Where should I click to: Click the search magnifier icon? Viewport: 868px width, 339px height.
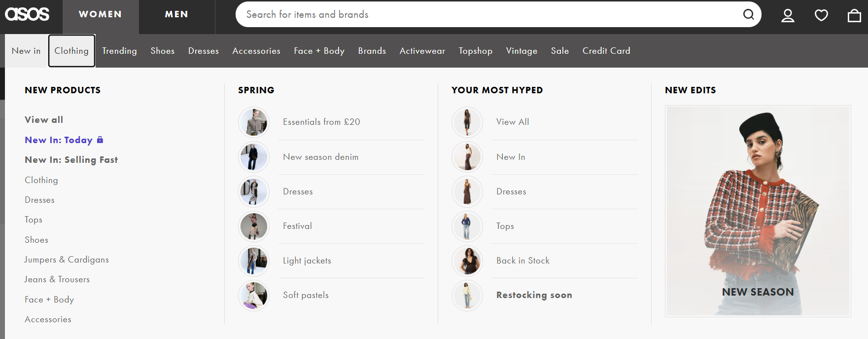pos(748,14)
